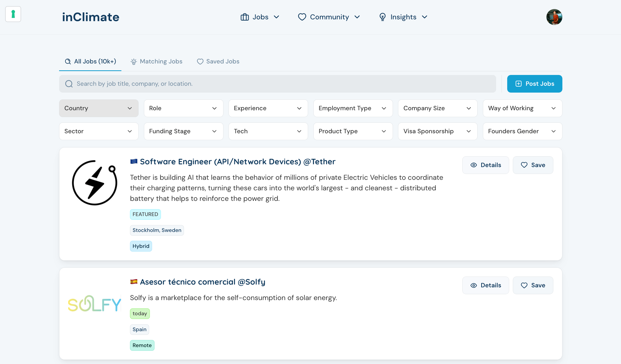Click the Solfy company logo
This screenshot has width=621, height=364.
pyautogui.click(x=95, y=303)
